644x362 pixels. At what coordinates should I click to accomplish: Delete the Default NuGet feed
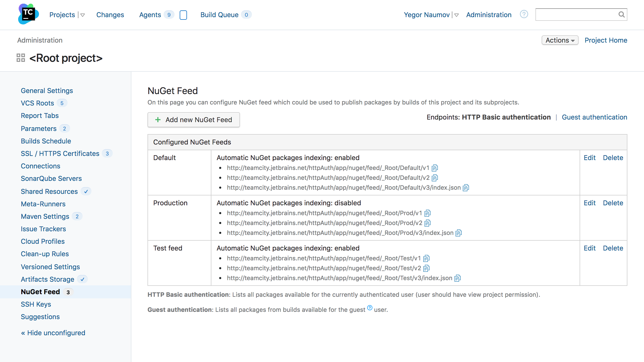(613, 158)
